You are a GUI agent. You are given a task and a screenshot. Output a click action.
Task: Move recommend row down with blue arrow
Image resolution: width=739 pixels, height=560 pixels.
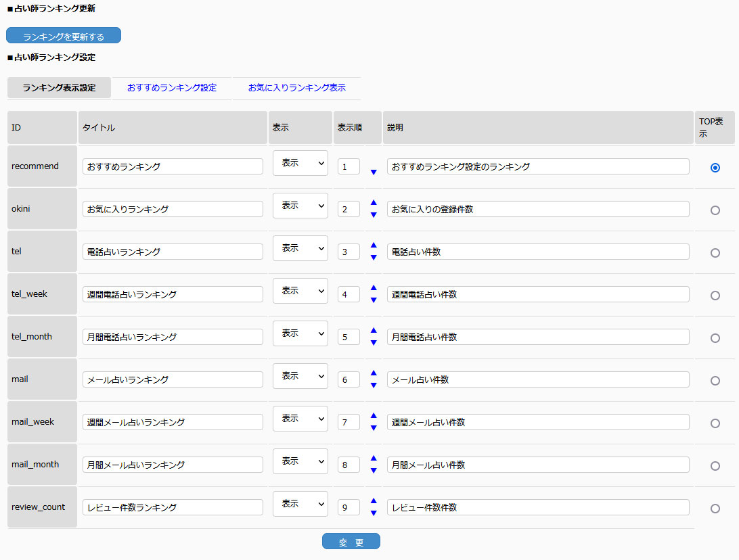coord(374,172)
